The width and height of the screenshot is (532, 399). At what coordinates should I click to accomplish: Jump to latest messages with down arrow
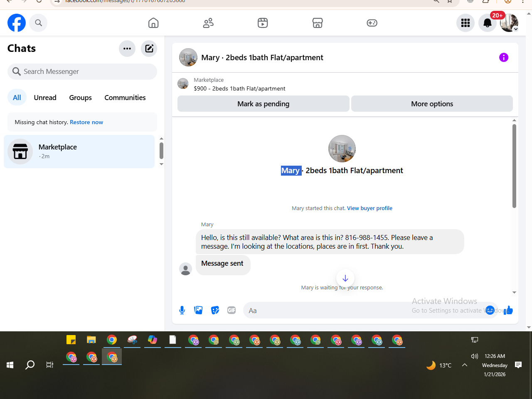[345, 278]
